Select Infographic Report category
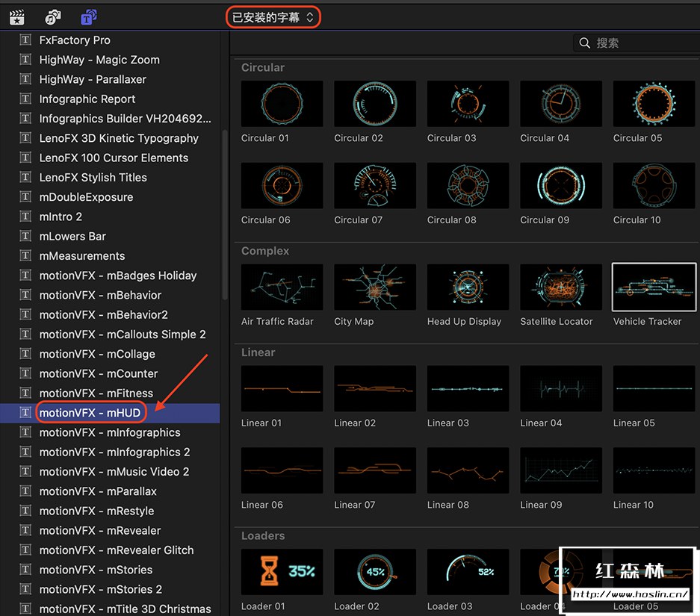The image size is (700, 616). coord(110,99)
